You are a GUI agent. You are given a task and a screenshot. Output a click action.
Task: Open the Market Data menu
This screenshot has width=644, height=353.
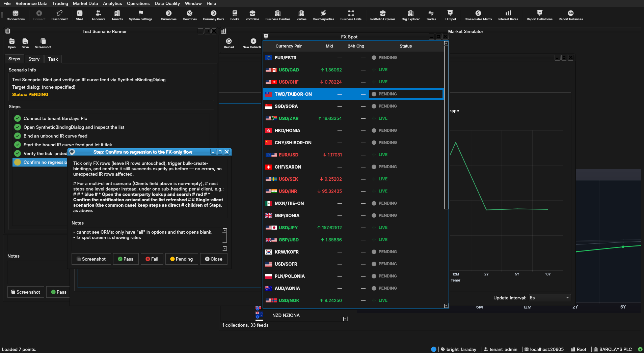point(85,3)
